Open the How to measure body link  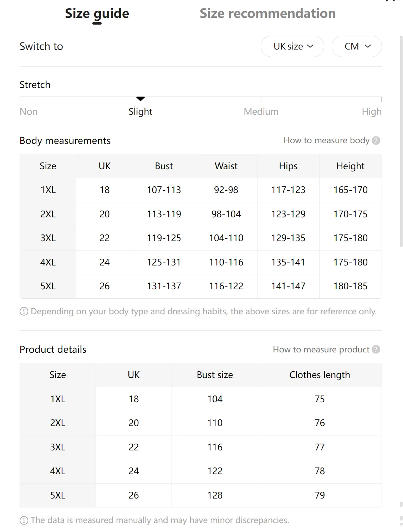326,140
